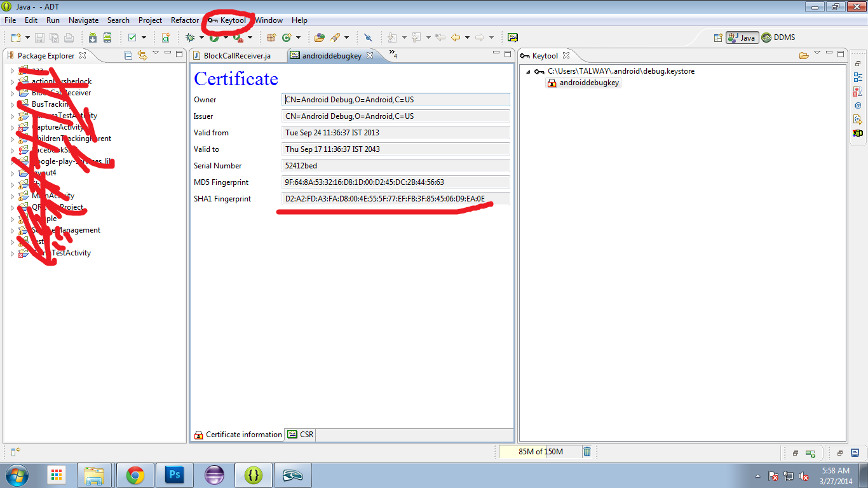This screenshot has width=868, height=488.
Task: Click the Javadoc @ icon
Action: [858, 105]
